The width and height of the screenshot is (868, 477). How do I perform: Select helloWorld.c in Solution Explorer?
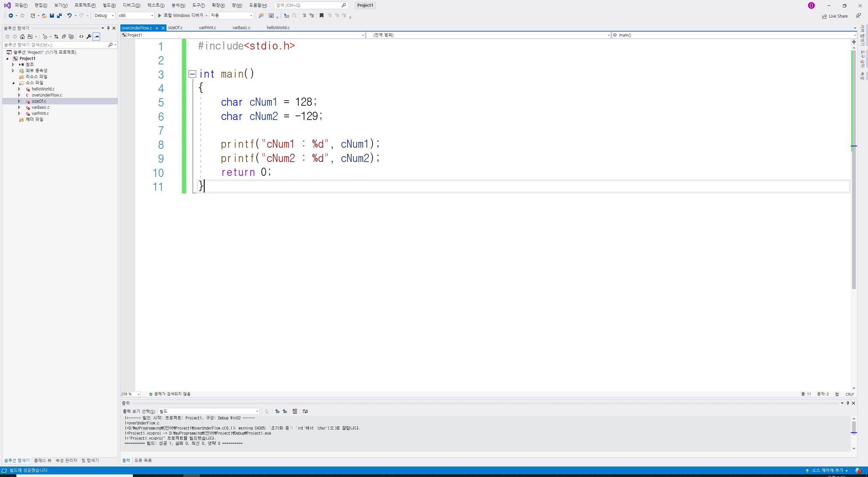43,89
